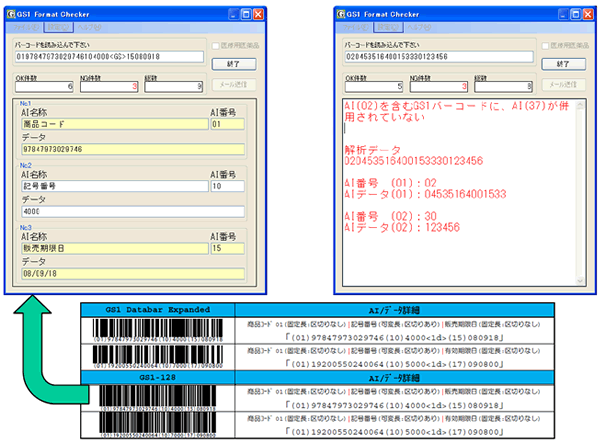
Task: Click 総数 field showing 8
Action: coord(503,86)
